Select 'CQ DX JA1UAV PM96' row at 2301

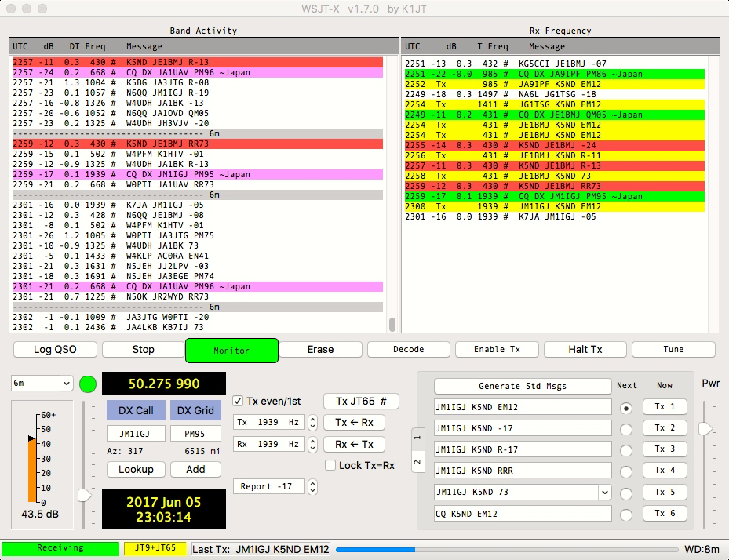click(x=198, y=286)
